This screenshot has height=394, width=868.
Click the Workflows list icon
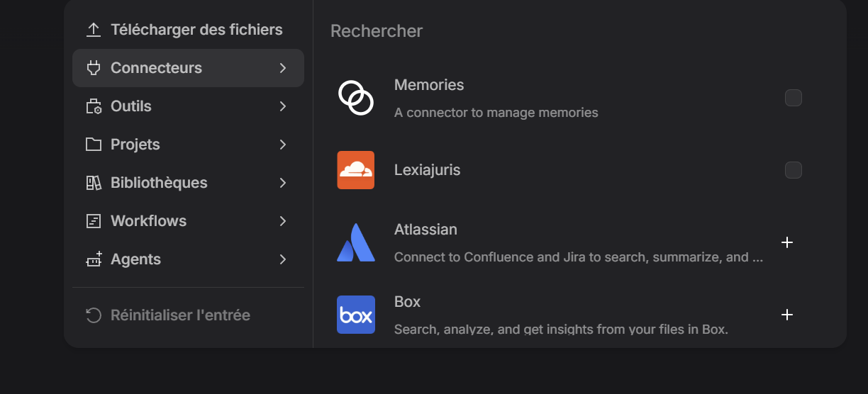coord(94,221)
